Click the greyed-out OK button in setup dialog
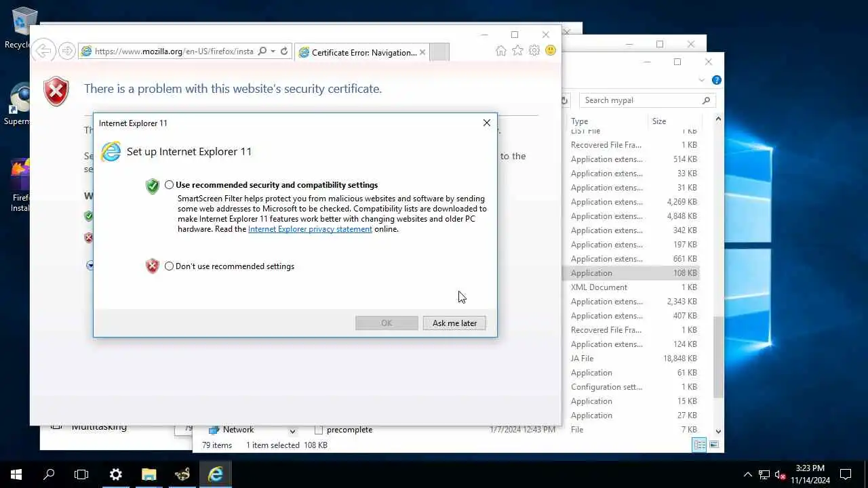This screenshot has height=488, width=868. pos(387,323)
